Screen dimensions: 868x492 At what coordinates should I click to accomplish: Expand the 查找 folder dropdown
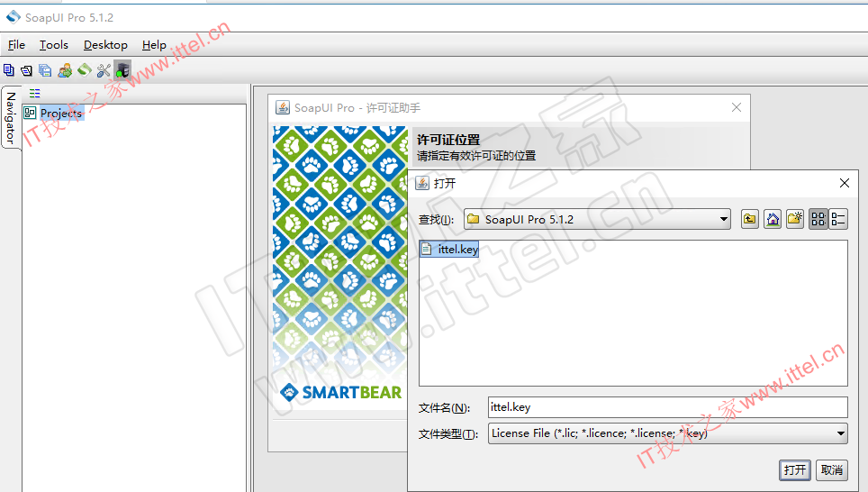pyautogui.click(x=724, y=219)
